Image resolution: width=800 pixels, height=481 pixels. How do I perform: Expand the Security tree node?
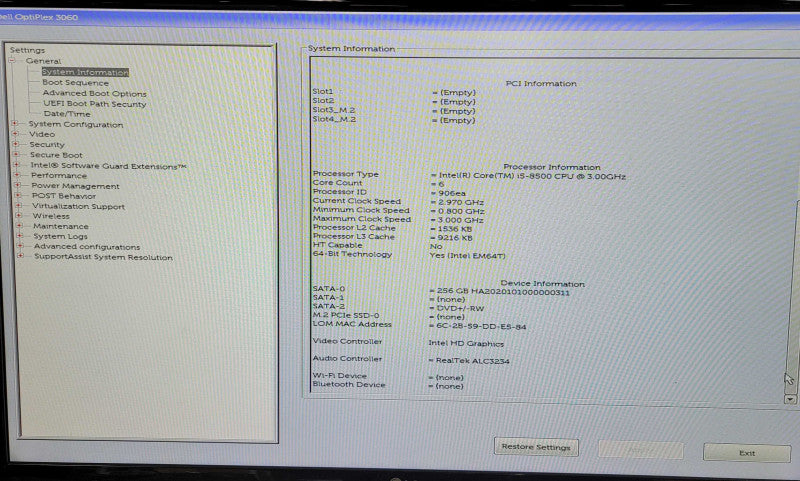click(x=15, y=144)
